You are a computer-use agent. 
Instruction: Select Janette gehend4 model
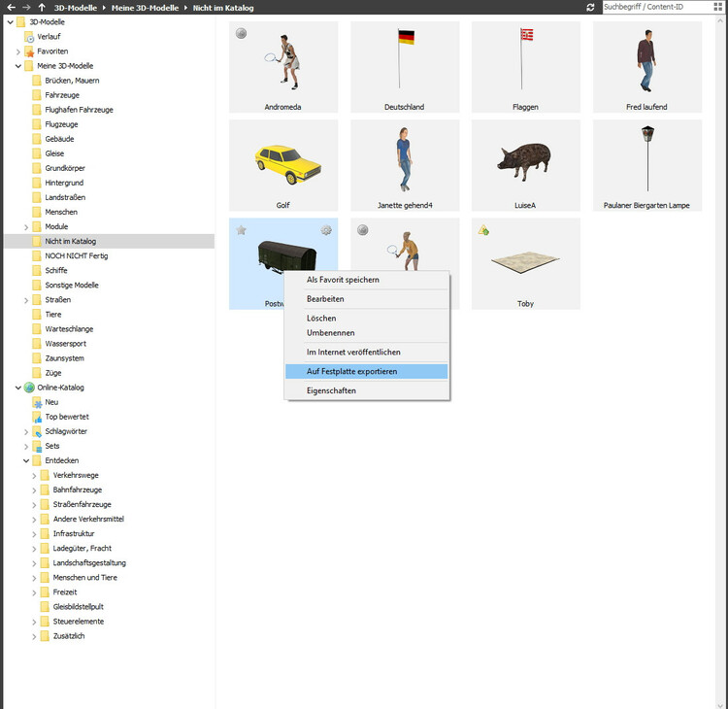tap(405, 165)
